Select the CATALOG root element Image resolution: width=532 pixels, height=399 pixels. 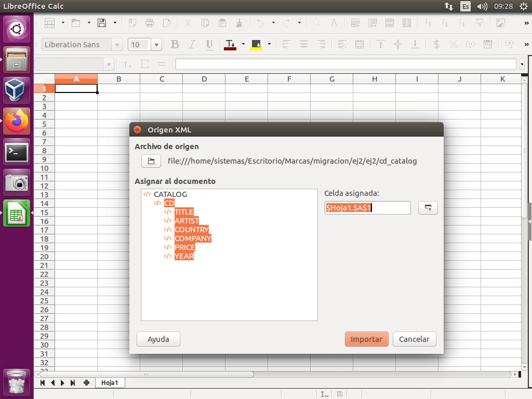click(x=170, y=194)
